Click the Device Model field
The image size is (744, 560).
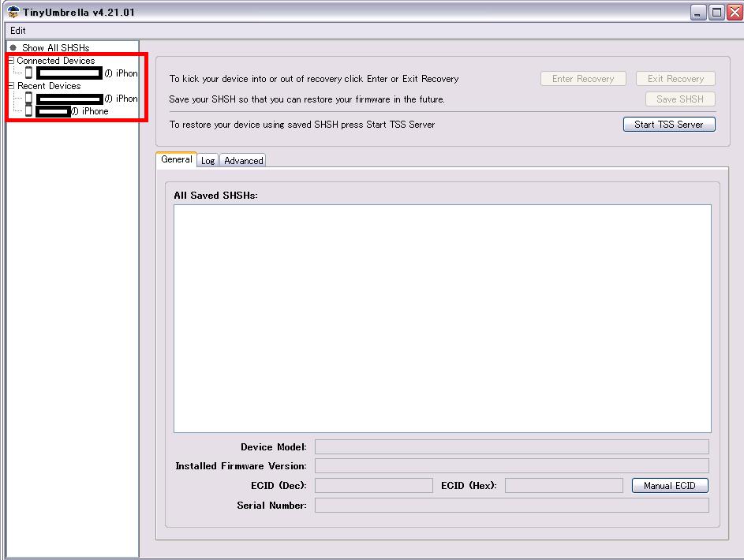coord(512,446)
